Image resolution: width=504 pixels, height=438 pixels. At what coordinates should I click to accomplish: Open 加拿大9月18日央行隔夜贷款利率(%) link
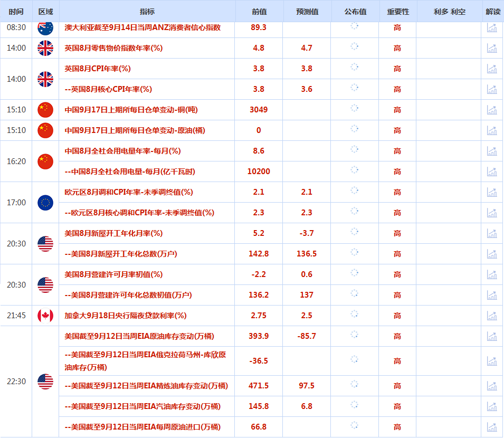(126, 316)
